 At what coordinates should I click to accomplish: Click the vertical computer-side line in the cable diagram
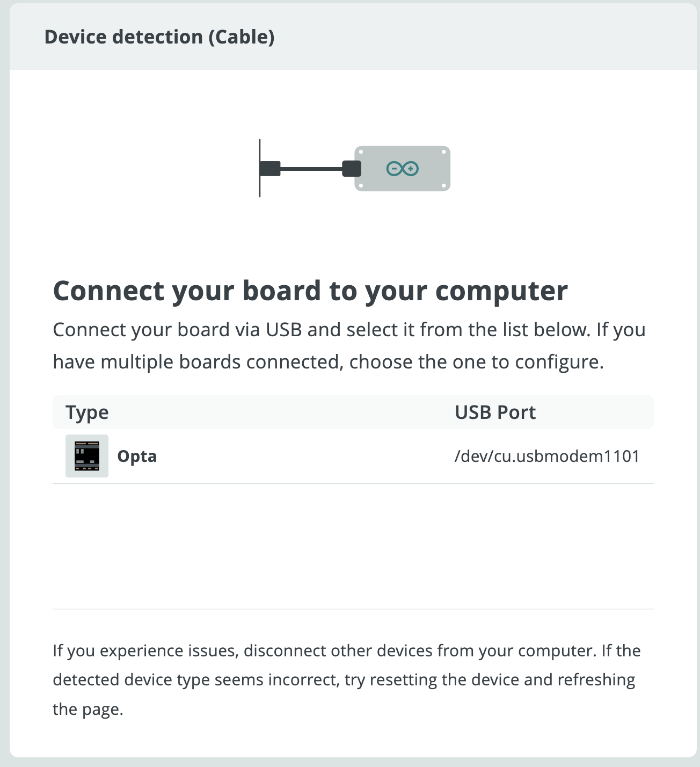click(x=259, y=168)
